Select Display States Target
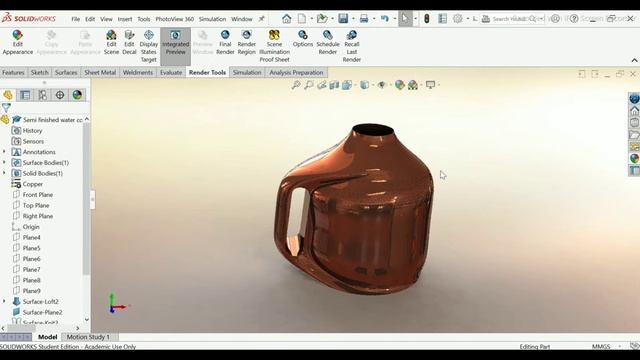640x360 pixels. pos(149,46)
